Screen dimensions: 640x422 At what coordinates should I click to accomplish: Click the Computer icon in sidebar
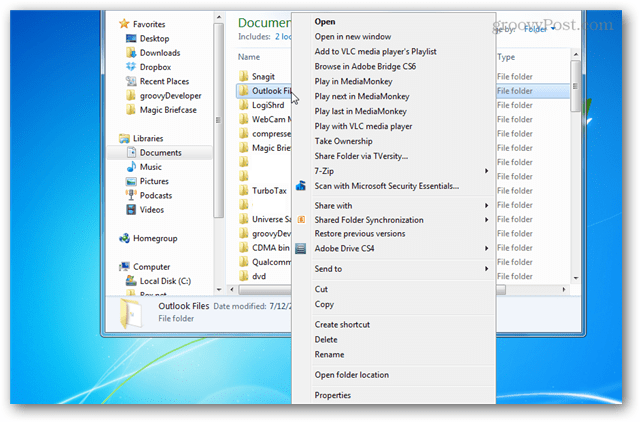(124, 267)
